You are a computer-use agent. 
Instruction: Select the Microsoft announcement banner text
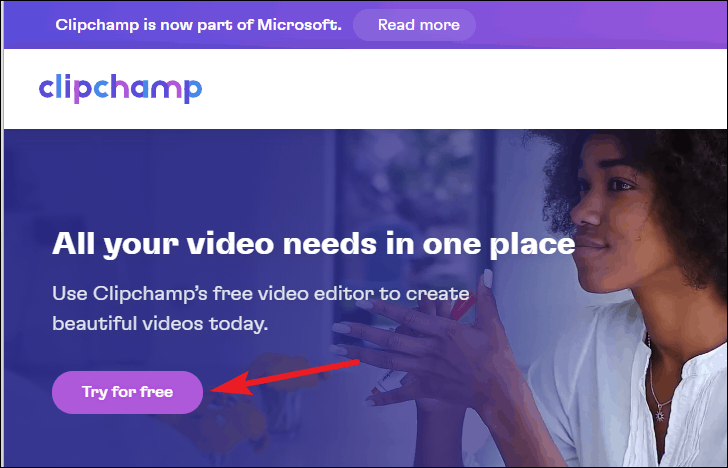[198, 25]
